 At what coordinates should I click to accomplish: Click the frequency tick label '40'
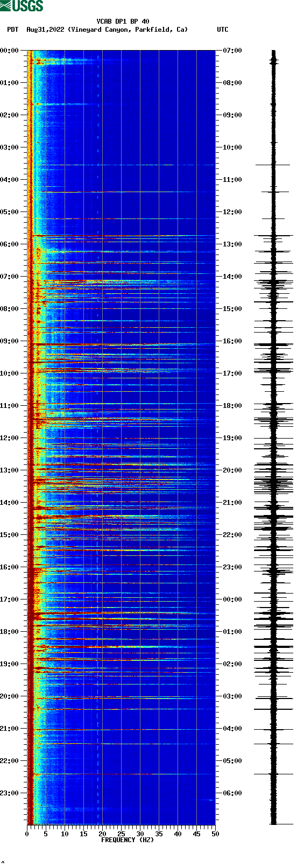click(x=178, y=835)
